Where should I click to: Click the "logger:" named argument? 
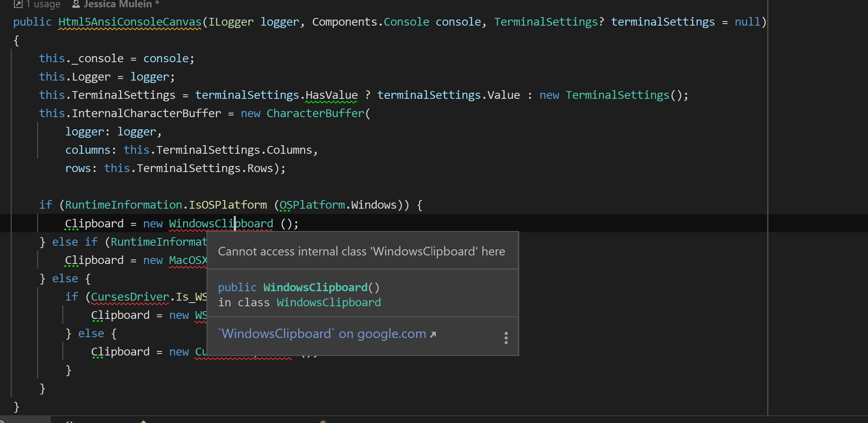(x=87, y=132)
